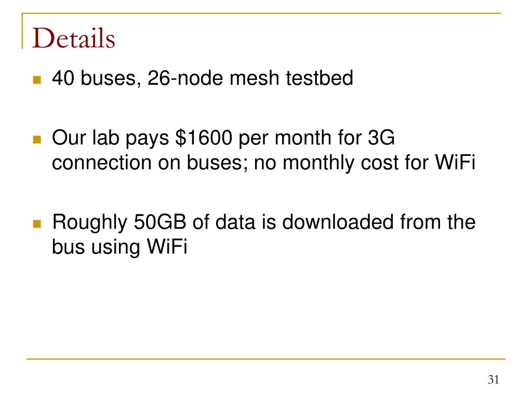Click "WiFi" after "monthly cost for"

(455, 162)
